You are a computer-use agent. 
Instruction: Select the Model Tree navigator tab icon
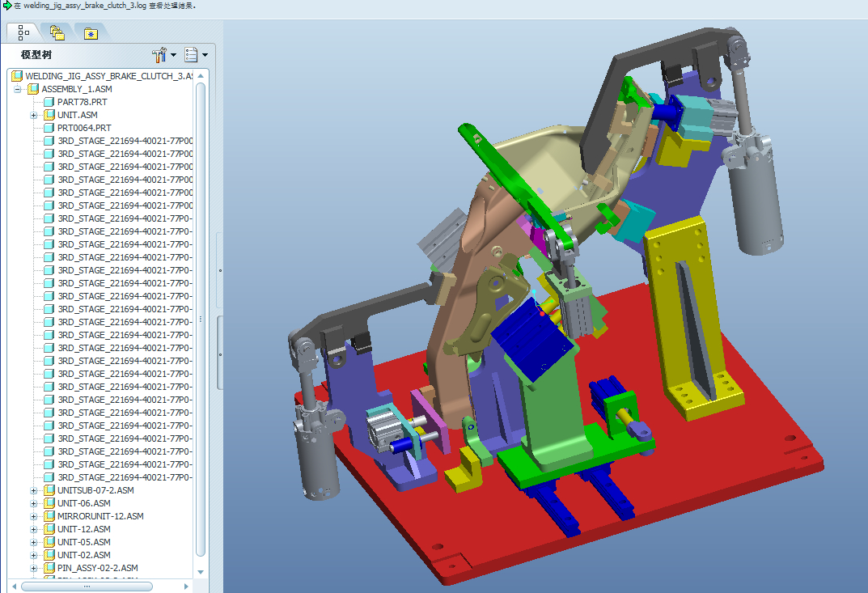pos(23,33)
